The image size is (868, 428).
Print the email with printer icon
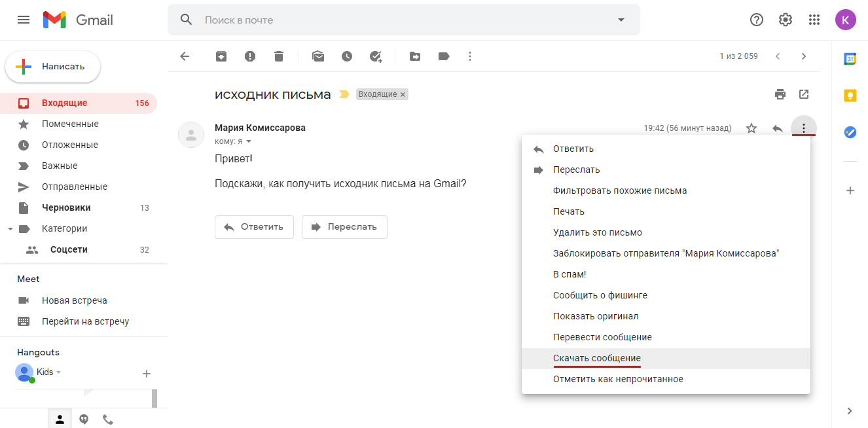(x=780, y=94)
